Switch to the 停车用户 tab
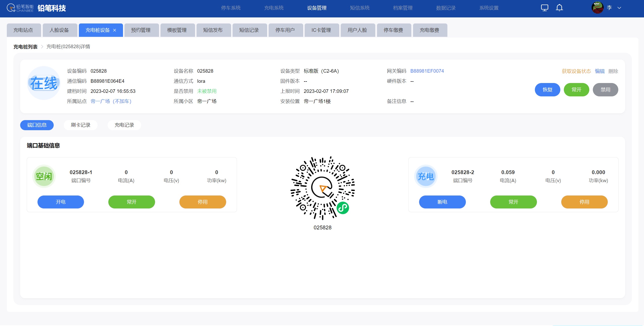The width and height of the screenshot is (644, 326). [285, 30]
